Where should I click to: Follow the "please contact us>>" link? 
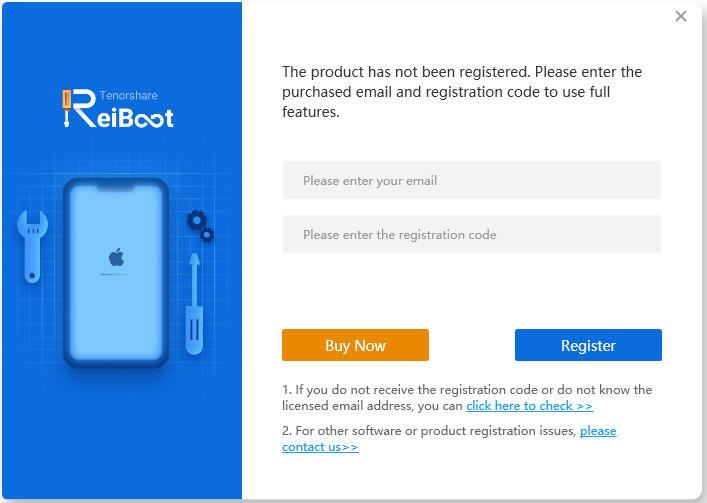tap(598, 431)
